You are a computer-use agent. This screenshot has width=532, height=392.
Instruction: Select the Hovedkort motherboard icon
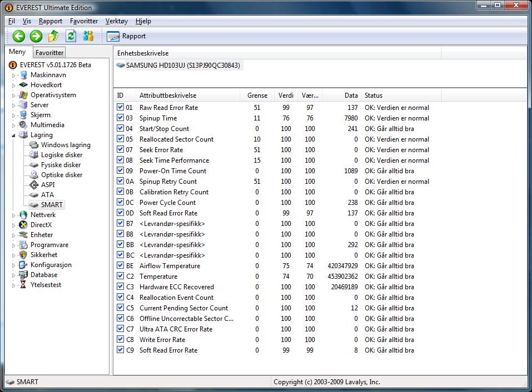(x=23, y=85)
